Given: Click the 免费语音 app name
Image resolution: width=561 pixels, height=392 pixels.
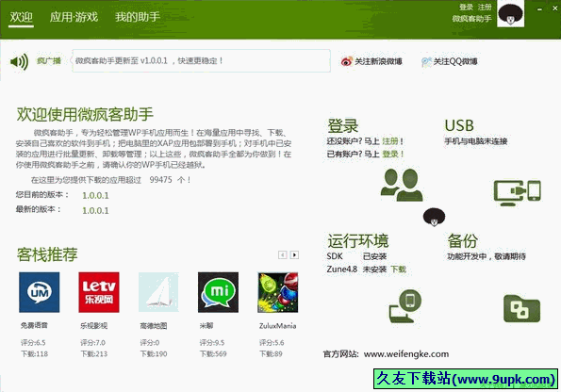Looking at the screenshot, I should tap(34, 325).
